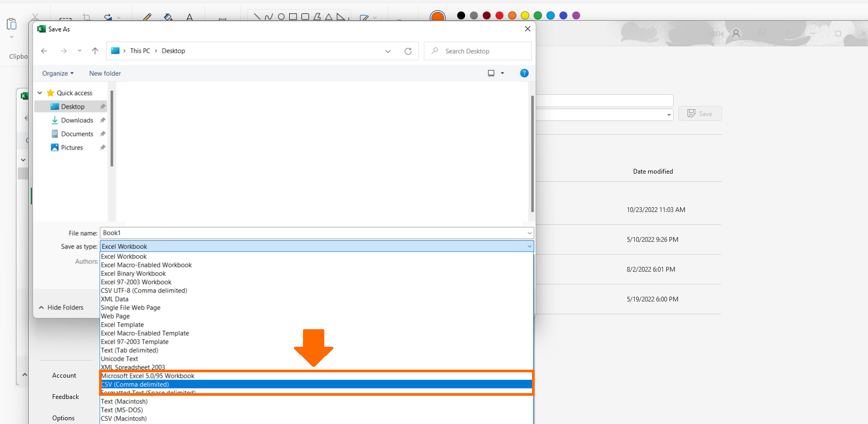Select the Line shape tool in Paint

(x=257, y=17)
